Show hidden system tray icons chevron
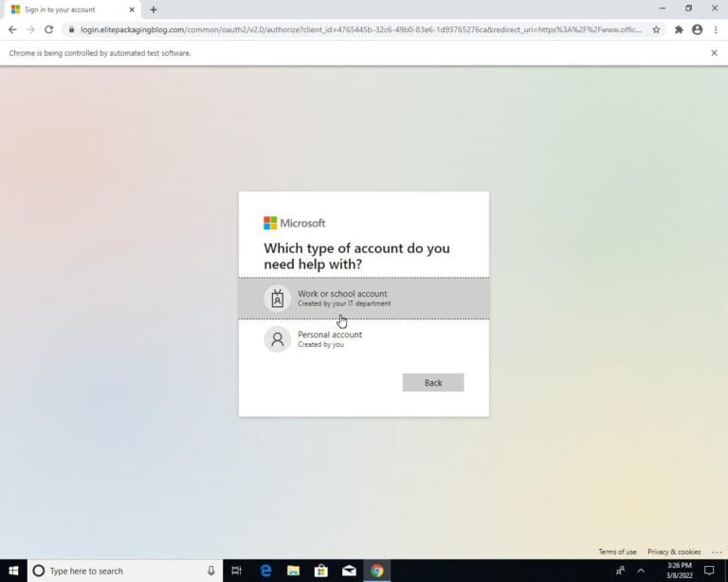Image resolution: width=728 pixels, height=582 pixels. point(641,571)
